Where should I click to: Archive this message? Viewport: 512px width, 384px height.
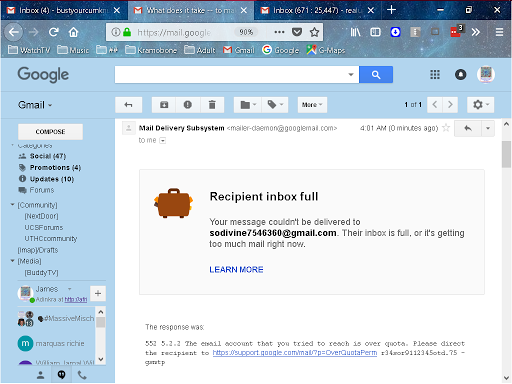164,105
